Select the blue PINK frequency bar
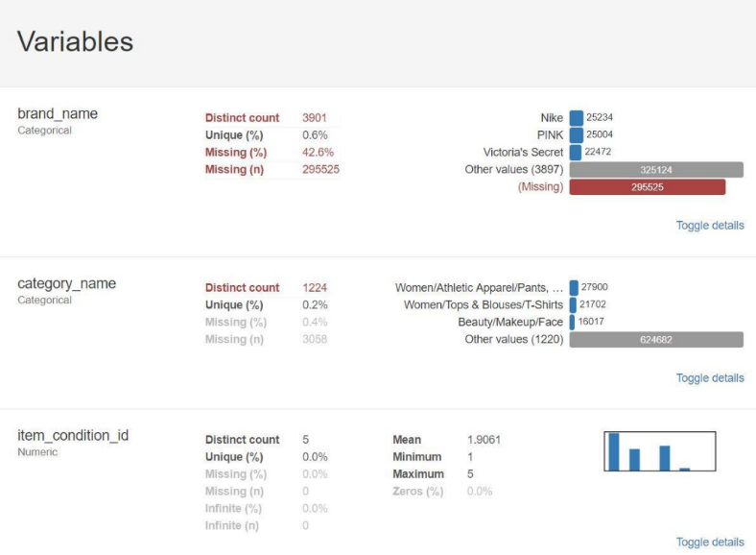The image size is (756, 555). point(576,135)
